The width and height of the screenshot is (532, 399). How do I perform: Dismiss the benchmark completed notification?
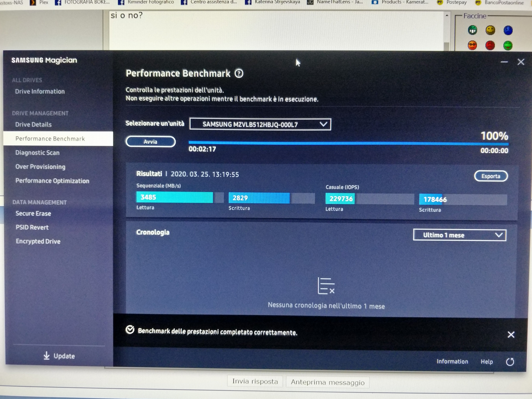511,335
